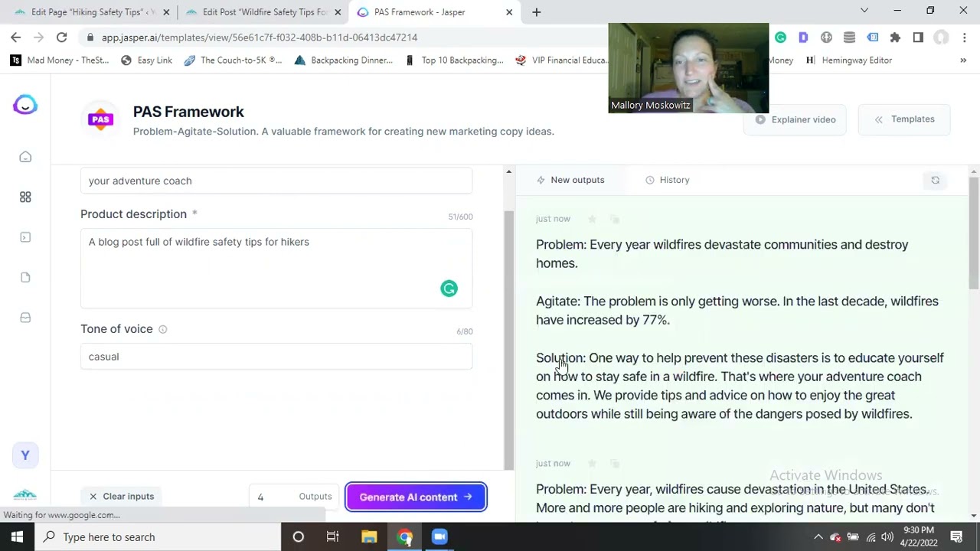Open File Explorer from the taskbar
This screenshot has width=980, height=551.
tap(369, 536)
